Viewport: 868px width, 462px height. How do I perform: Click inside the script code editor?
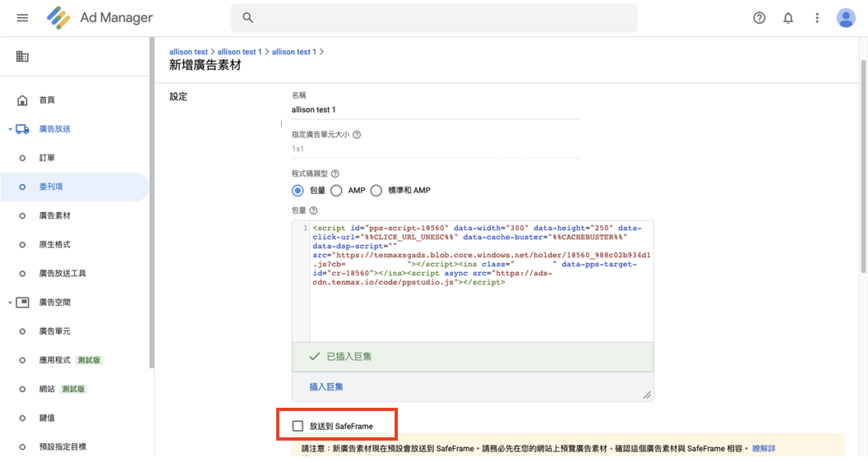(482, 281)
